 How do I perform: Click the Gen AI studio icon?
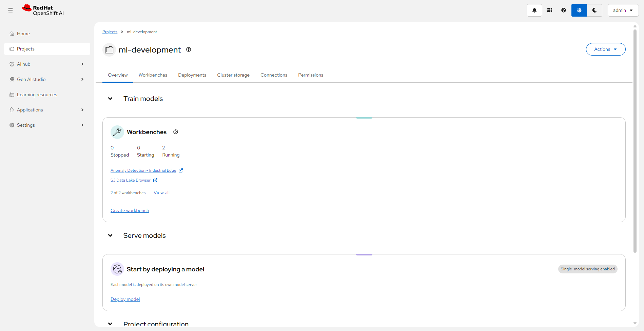tap(12, 79)
